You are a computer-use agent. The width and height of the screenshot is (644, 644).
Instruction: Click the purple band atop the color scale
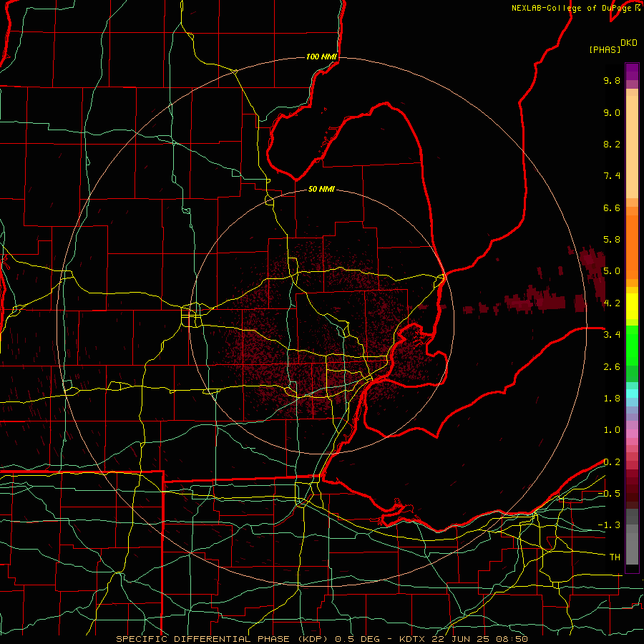632,72
